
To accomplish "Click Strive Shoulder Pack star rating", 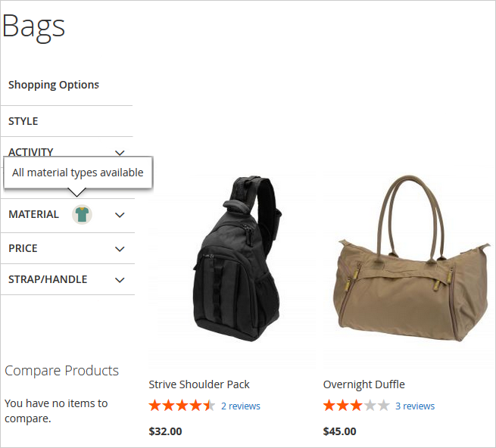I will [x=182, y=406].
